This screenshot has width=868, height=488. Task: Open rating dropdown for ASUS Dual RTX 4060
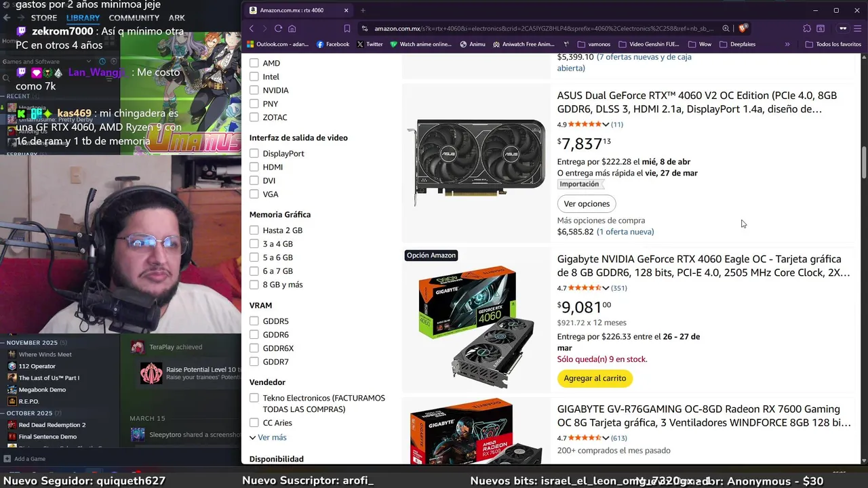point(606,125)
